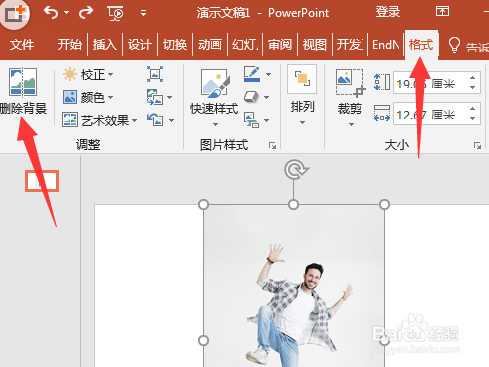Switch to the Slide Show (幻灯) tab

point(245,44)
